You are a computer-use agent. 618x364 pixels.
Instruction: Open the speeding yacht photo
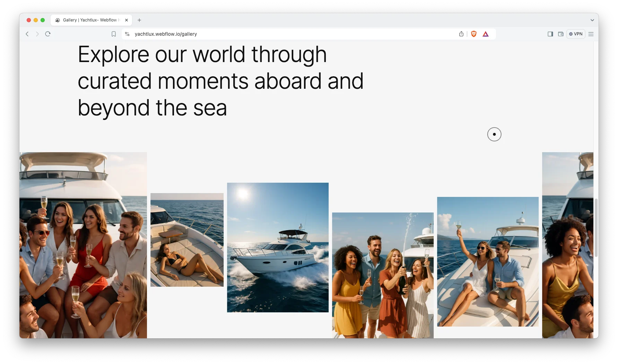coord(278,247)
